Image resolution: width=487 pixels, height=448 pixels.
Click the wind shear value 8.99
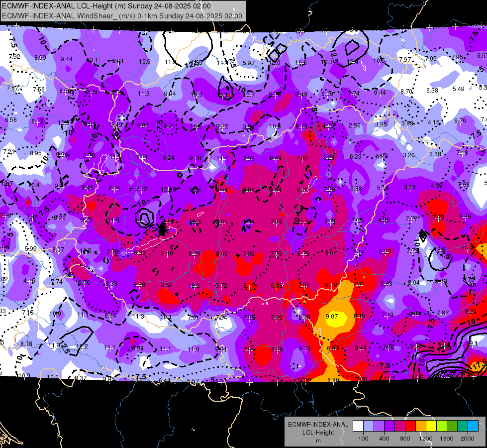point(40,58)
